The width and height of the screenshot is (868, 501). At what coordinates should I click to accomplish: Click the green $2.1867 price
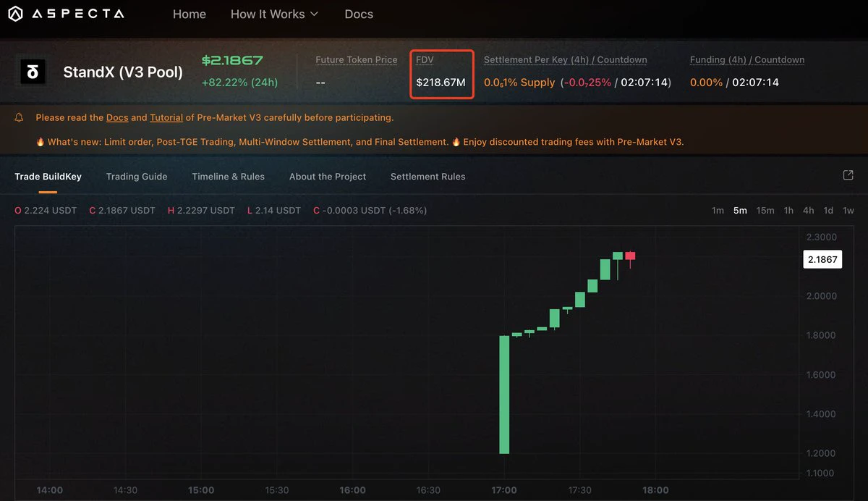(x=232, y=61)
